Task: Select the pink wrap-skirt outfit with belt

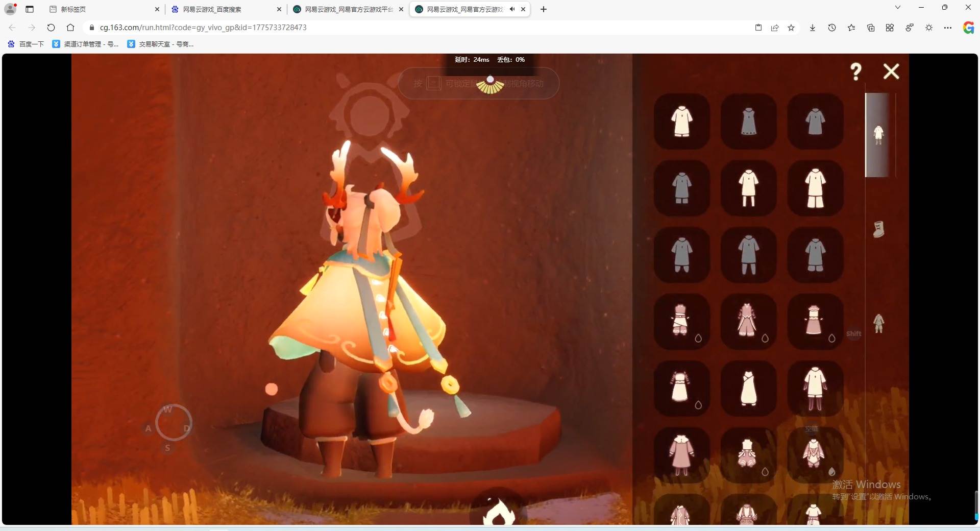Action: (x=682, y=322)
